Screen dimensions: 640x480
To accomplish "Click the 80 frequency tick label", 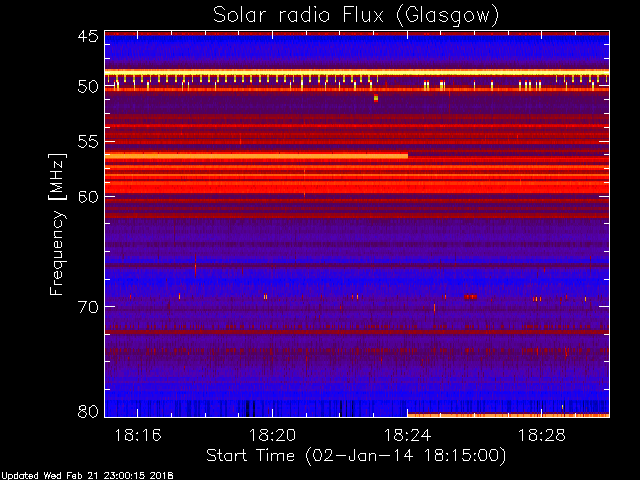I will (x=88, y=411).
